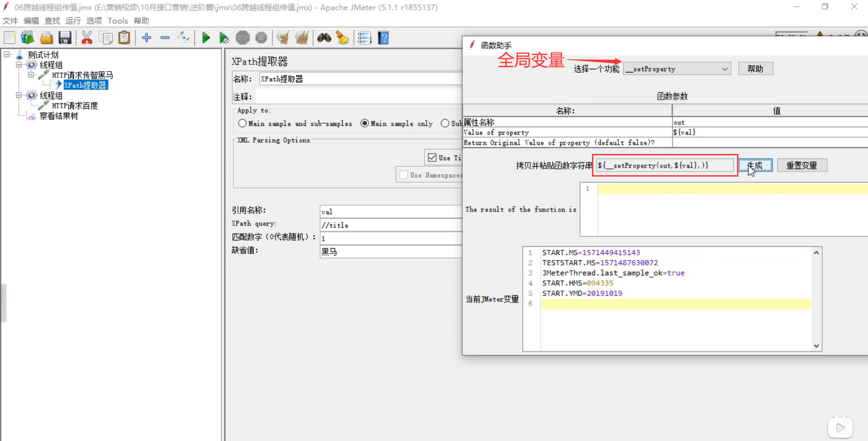Toggle Use Namespaces checkbox
868x441 pixels.
(403, 175)
